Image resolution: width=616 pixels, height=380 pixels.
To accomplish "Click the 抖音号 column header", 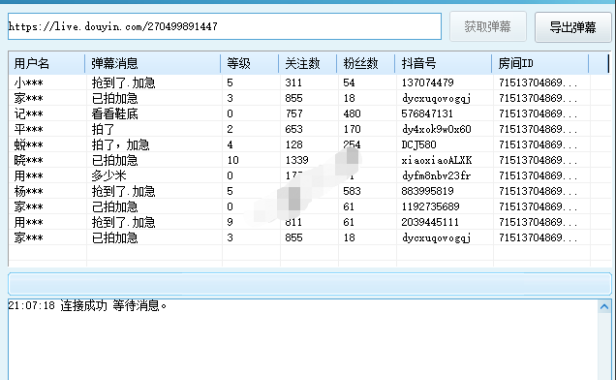I will [443, 63].
